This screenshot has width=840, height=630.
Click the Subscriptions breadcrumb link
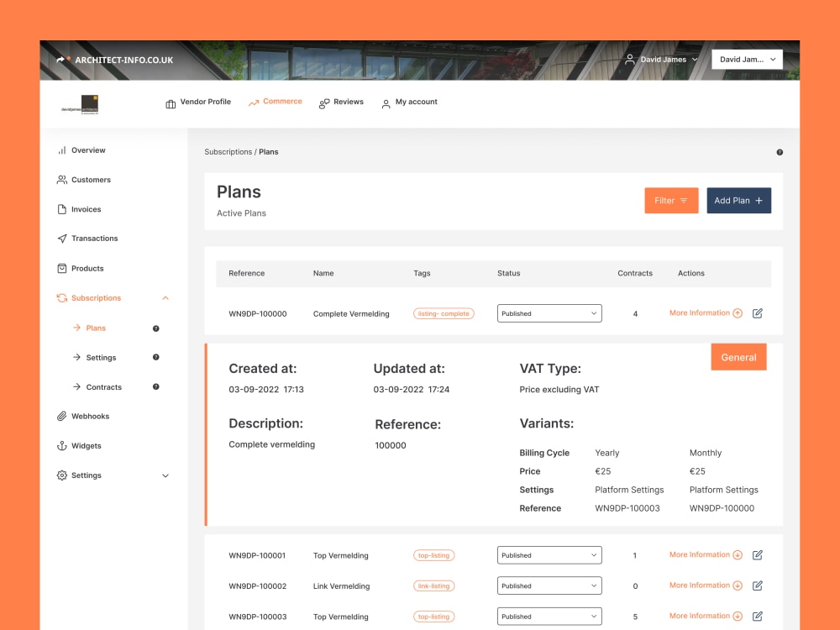(228, 152)
